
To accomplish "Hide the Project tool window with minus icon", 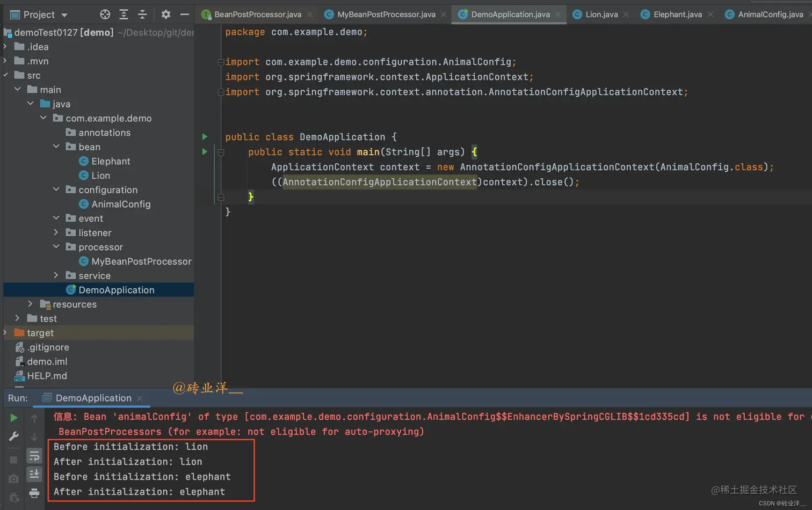I will point(184,14).
